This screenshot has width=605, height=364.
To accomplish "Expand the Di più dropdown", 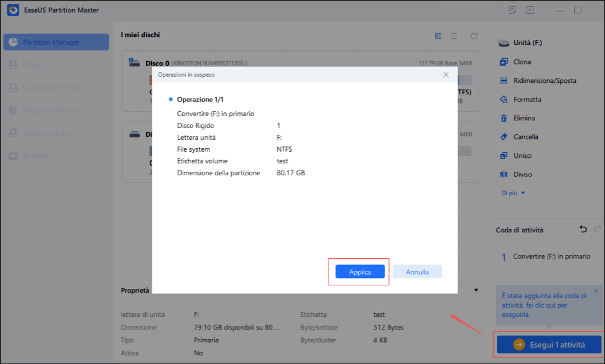I will [513, 193].
